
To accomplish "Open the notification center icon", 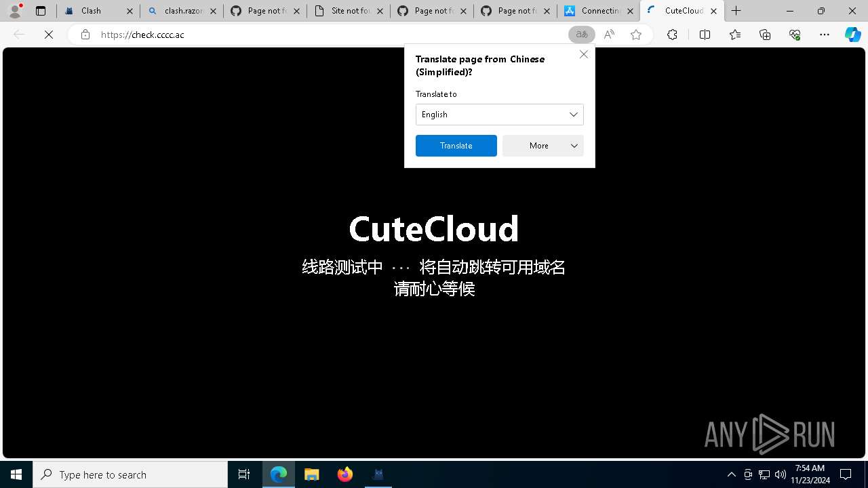I will 846,474.
